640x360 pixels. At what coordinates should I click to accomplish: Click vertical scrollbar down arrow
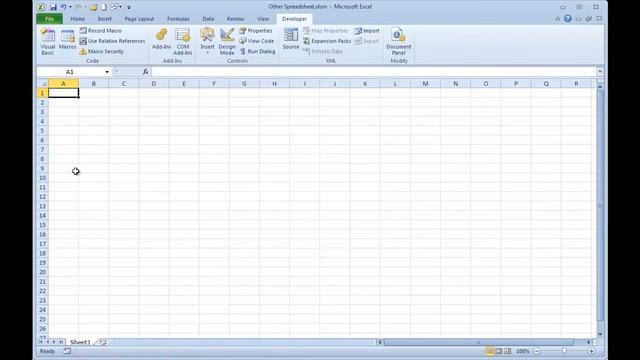pyautogui.click(x=600, y=334)
